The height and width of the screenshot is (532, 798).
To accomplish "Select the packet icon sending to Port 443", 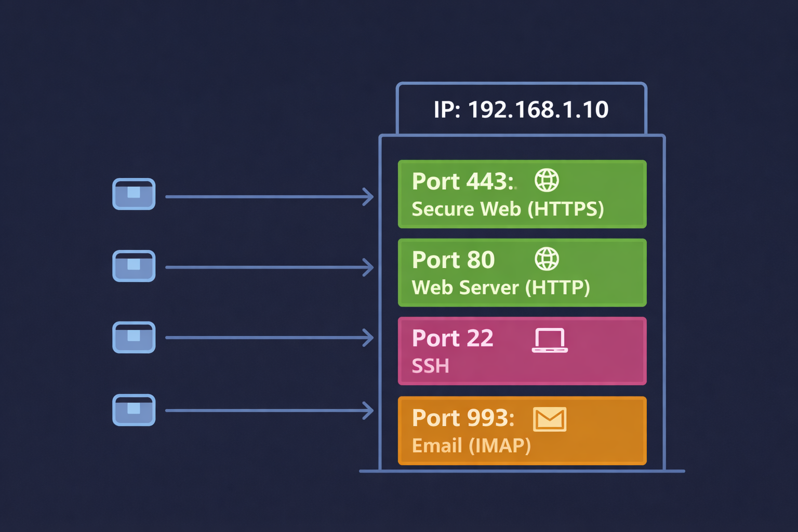I will (134, 194).
